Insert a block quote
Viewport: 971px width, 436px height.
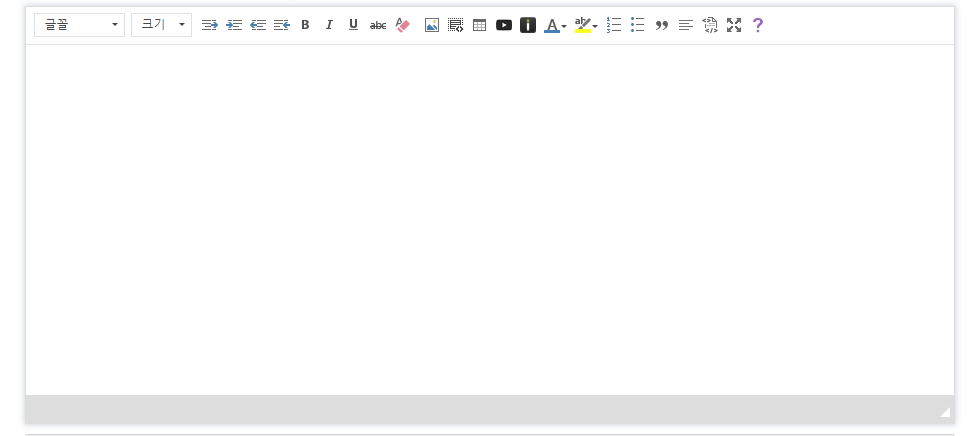[x=661, y=25]
